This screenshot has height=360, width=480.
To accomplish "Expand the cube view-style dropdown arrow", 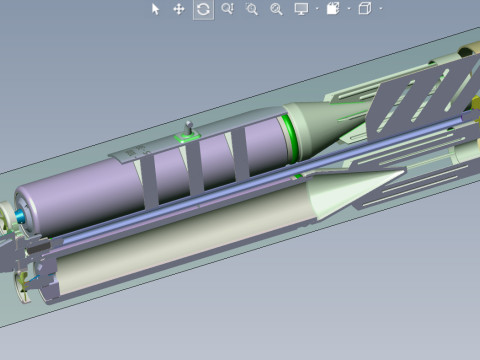I will click(x=381, y=9).
